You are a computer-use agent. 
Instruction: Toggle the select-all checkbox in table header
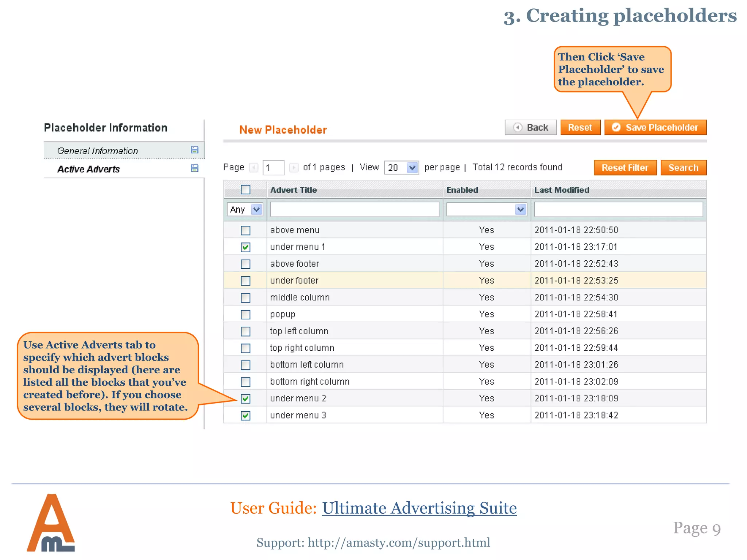tap(245, 190)
